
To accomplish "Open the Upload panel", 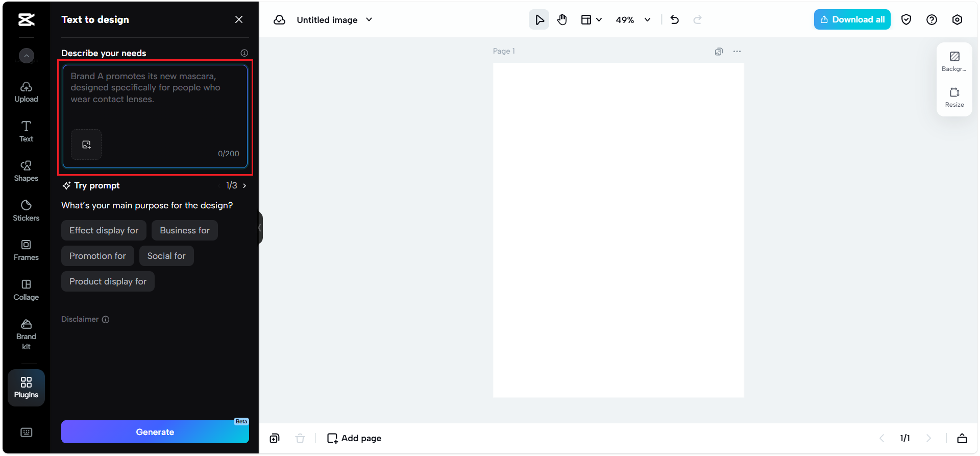I will [26, 92].
